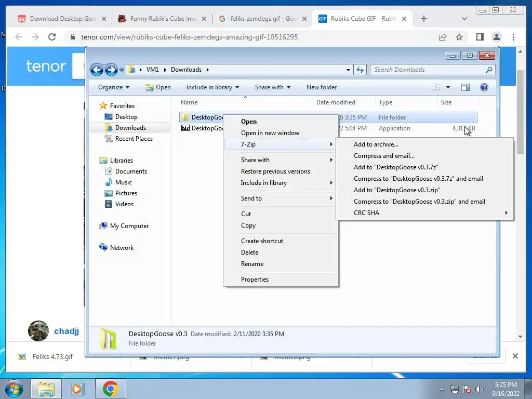This screenshot has height=399, width=532.
Task: Open the recent pages dropdown arrow
Action: click(122, 70)
